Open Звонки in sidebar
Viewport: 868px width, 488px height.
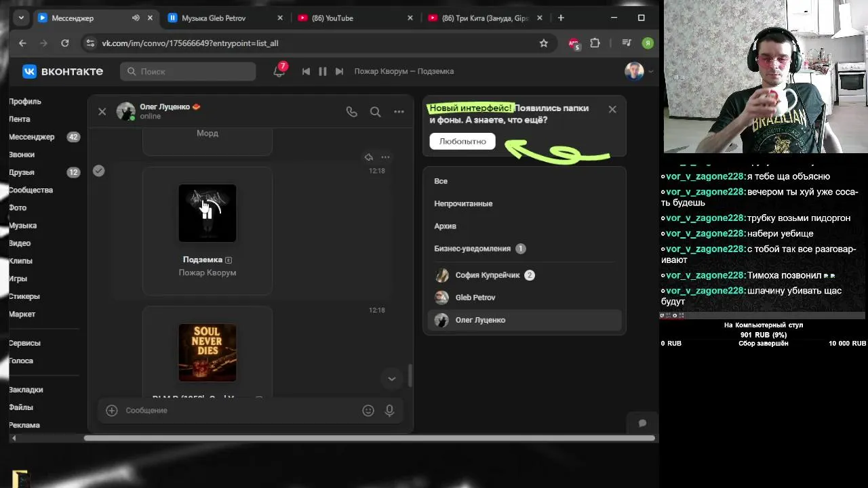[x=22, y=155]
